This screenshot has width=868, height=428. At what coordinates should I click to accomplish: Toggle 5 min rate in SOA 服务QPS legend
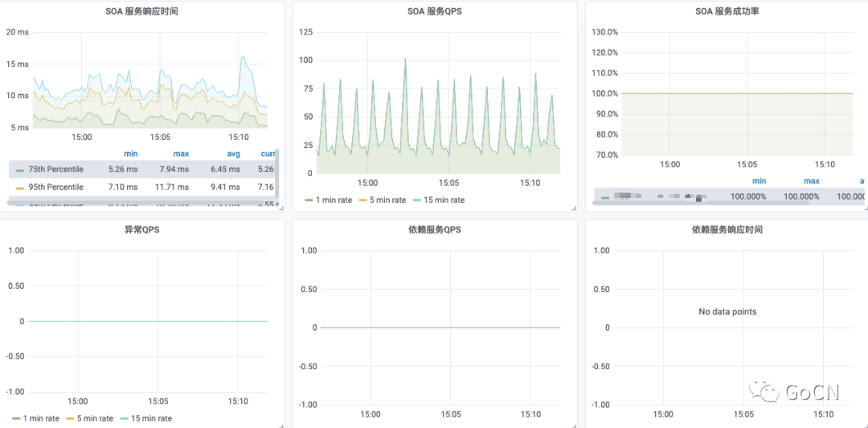coord(388,200)
